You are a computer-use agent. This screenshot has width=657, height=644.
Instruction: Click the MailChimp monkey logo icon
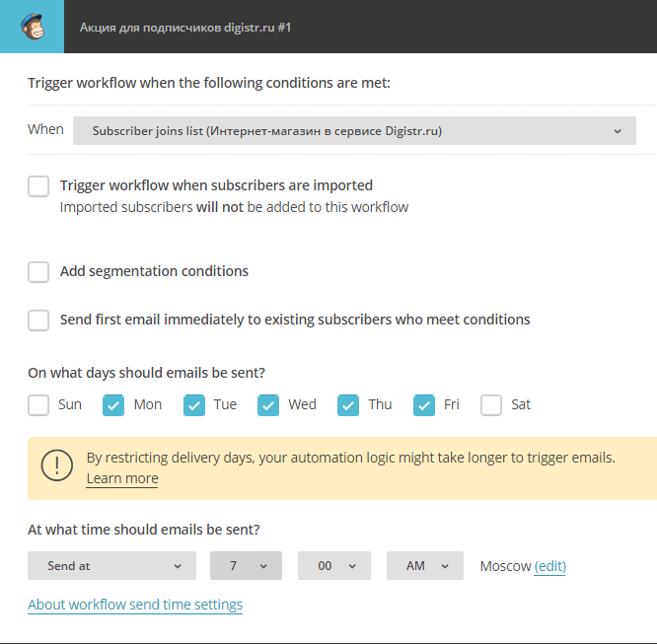pos(32,27)
